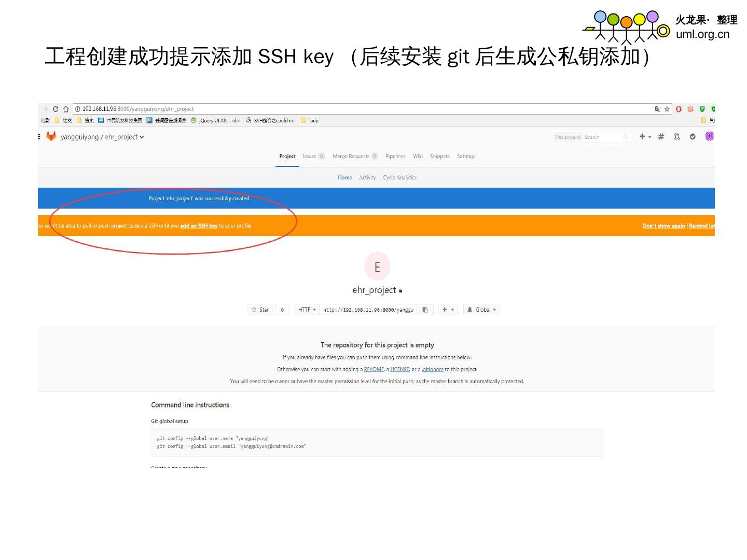Click the search magnifier icon

coord(625,136)
